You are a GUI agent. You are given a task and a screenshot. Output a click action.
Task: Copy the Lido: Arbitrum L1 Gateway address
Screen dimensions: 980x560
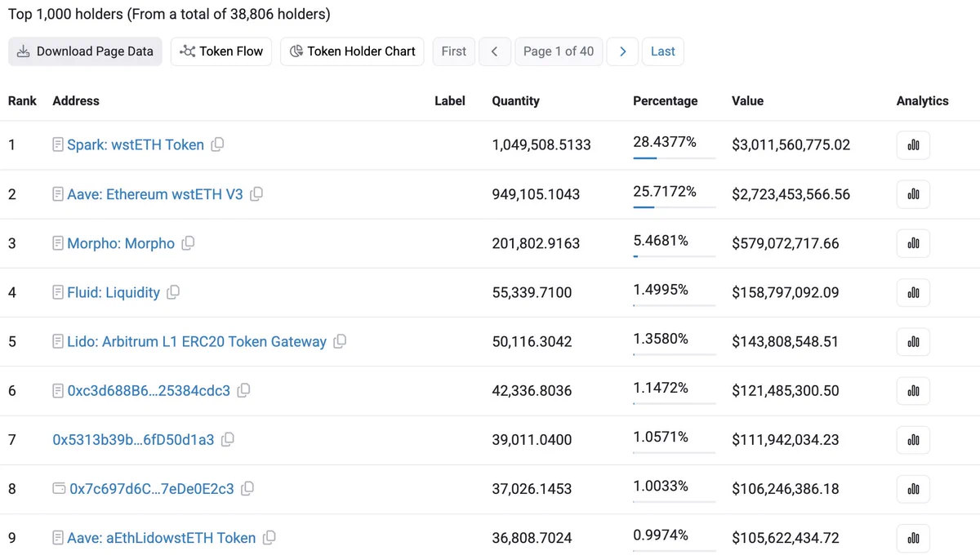(x=340, y=341)
